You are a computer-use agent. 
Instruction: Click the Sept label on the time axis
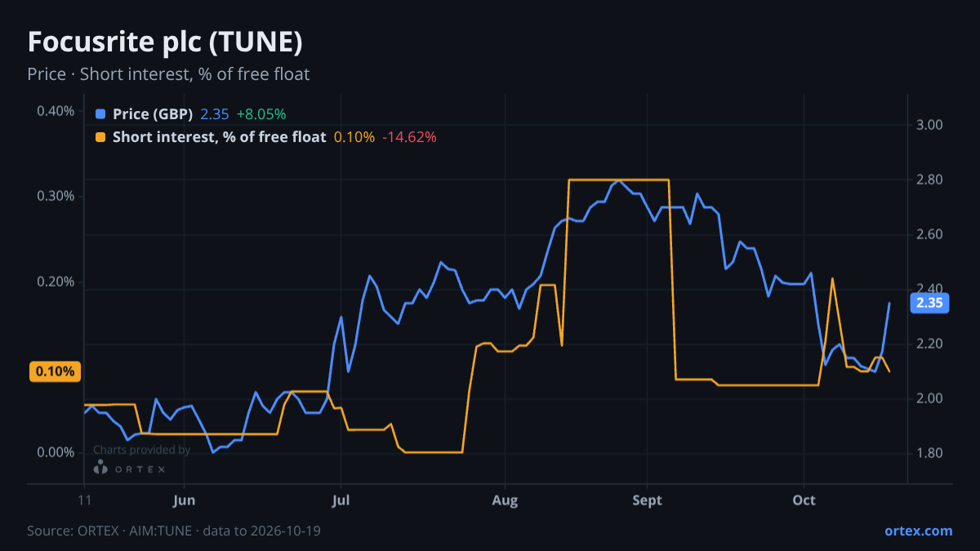[647, 500]
